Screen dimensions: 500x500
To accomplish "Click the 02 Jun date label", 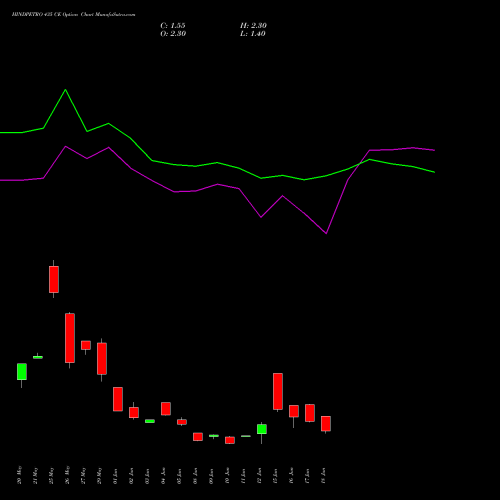I will tap(131, 476).
